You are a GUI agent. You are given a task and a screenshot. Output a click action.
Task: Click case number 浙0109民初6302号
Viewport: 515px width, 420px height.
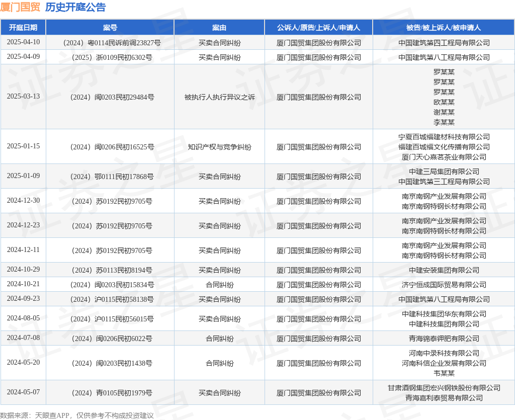click(x=112, y=57)
